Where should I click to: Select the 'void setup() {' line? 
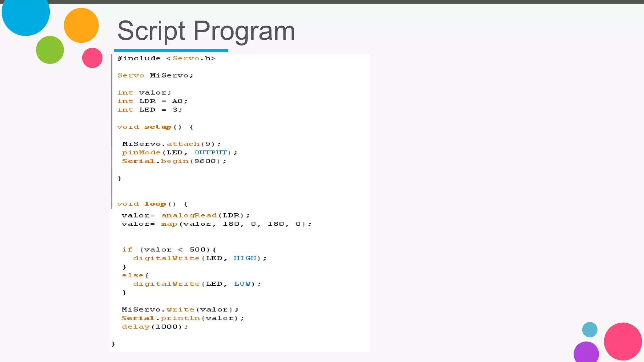pyautogui.click(x=155, y=127)
